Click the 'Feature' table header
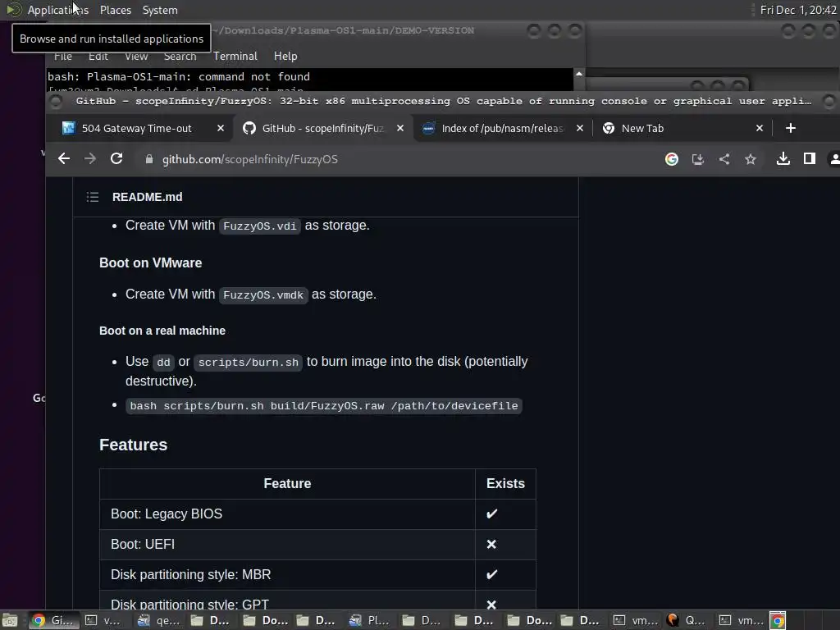This screenshot has height=630, width=840. (287, 484)
